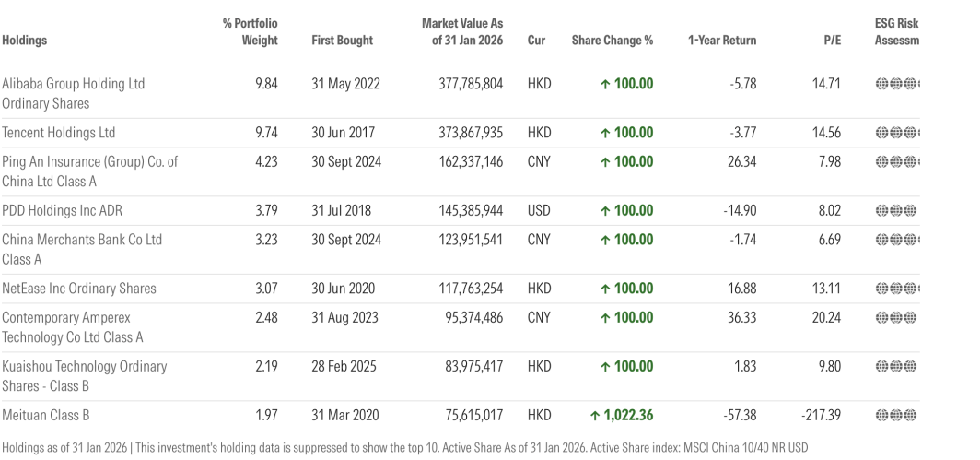Click ESG globes in Kuaishou Technology row
Image resolution: width=980 pixels, height=460 pixels.
898,366
